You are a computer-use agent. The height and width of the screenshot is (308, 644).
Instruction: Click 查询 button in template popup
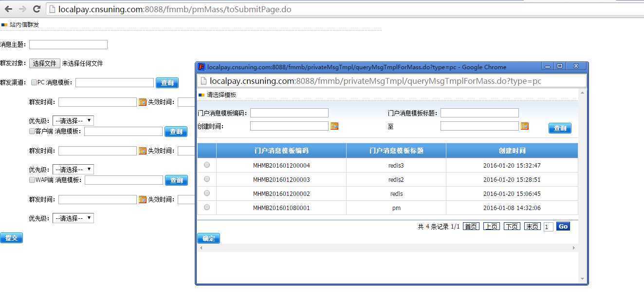(x=560, y=128)
